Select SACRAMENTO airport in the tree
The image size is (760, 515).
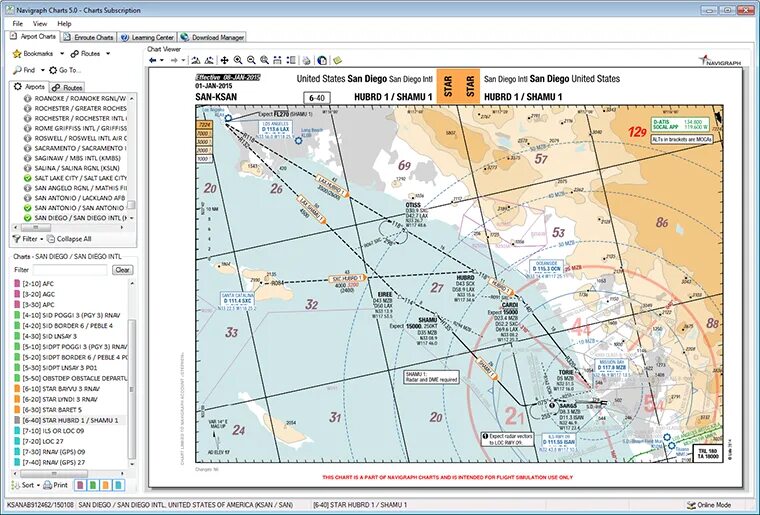76,148
